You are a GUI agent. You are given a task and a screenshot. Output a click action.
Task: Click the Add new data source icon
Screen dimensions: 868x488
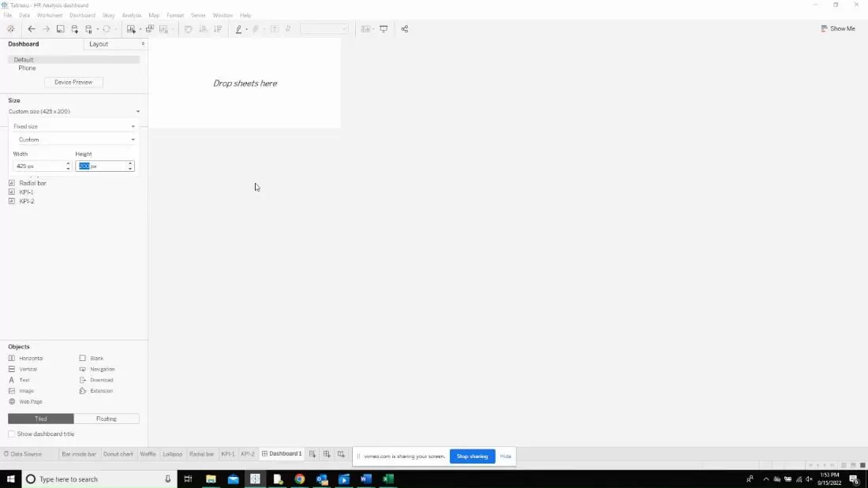point(75,28)
